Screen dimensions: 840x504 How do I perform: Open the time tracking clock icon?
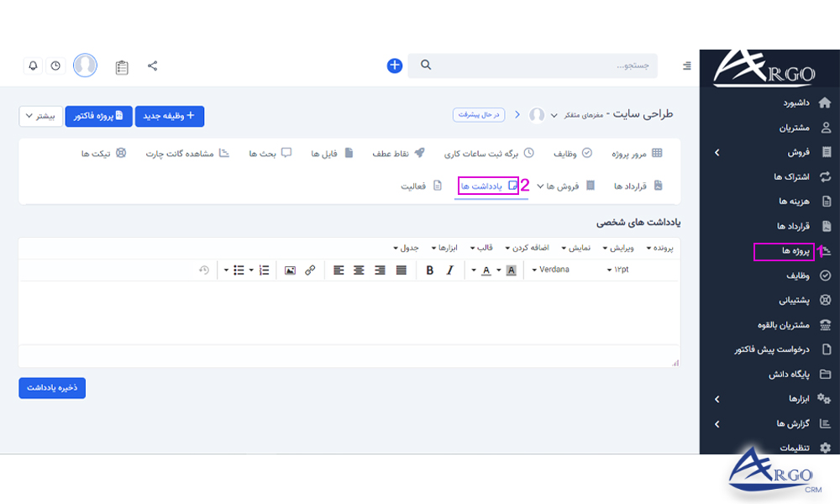pyautogui.click(x=55, y=66)
